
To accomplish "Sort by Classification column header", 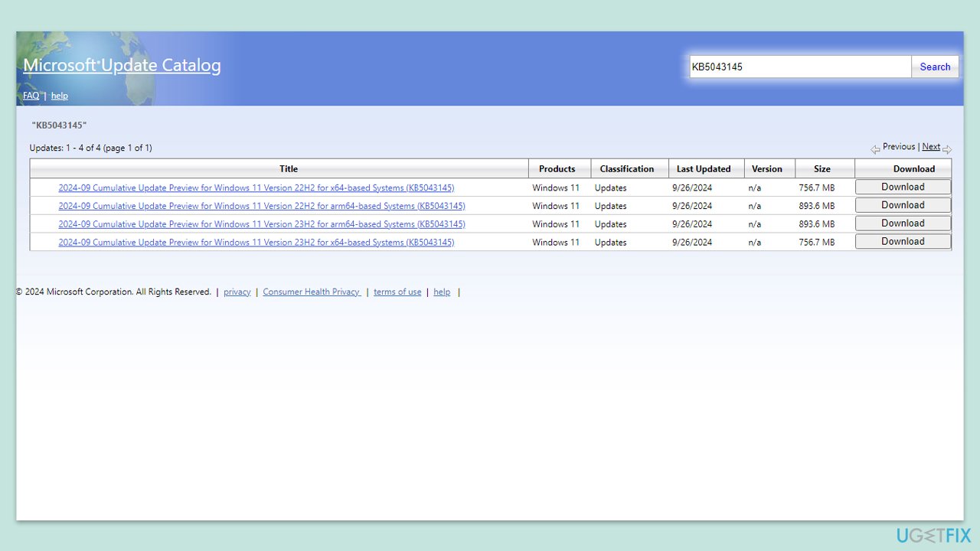I will pyautogui.click(x=627, y=169).
